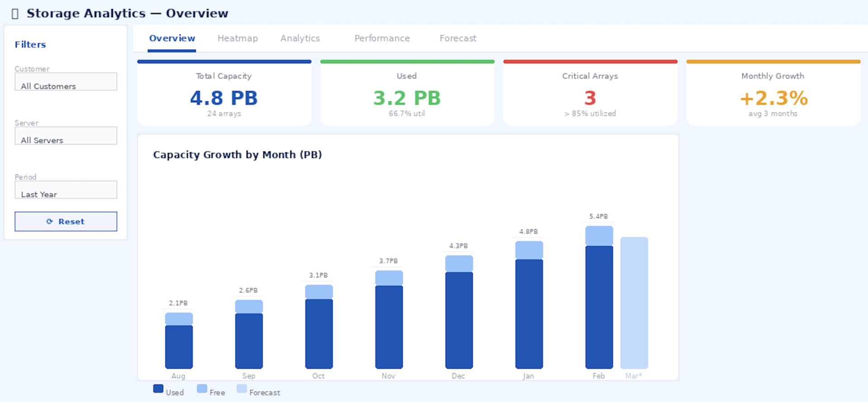The height and width of the screenshot is (402, 868).
Task: Switch to the Heatmap tab
Action: coord(237,38)
